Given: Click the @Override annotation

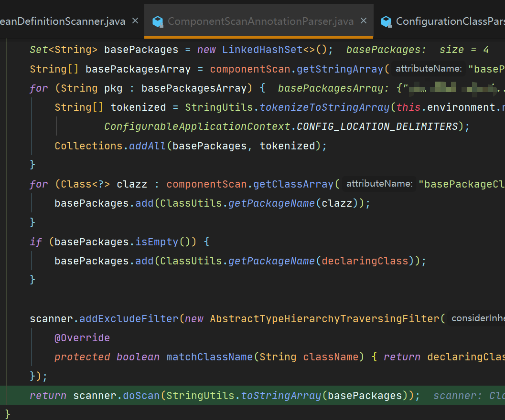Looking at the screenshot, I should point(82,337).
